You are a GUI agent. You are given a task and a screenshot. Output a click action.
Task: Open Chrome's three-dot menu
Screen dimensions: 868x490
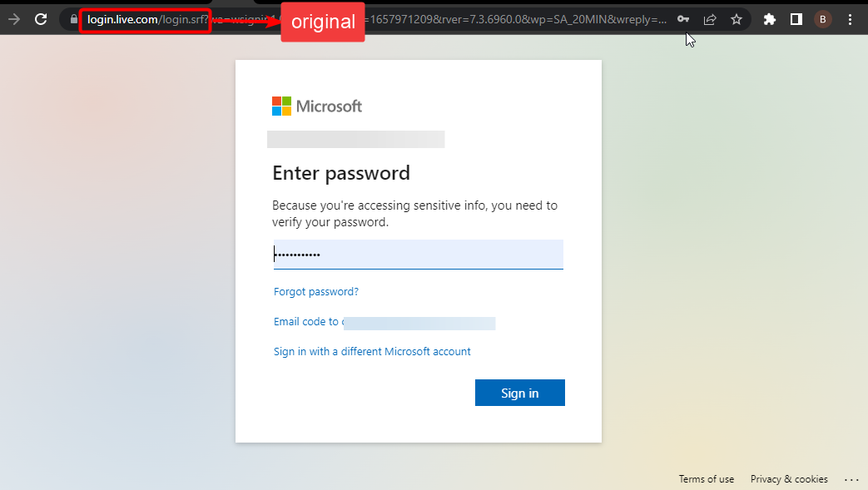850,19
